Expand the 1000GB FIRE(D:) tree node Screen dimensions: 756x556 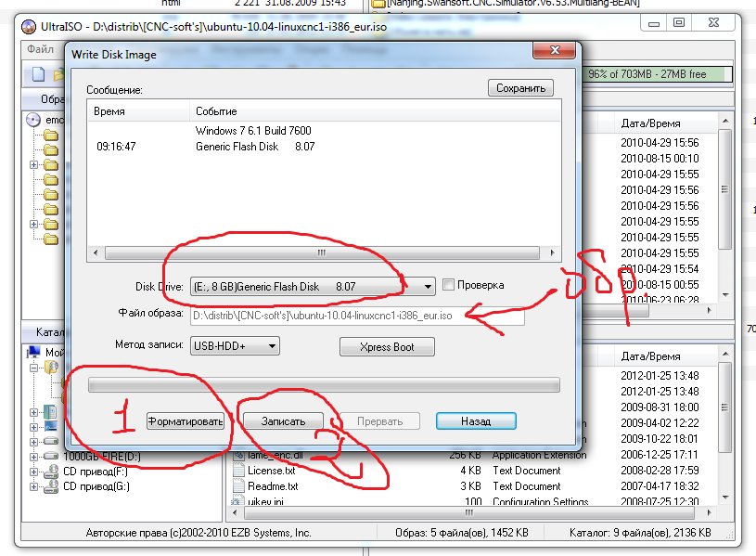click(x=33, y=456)
